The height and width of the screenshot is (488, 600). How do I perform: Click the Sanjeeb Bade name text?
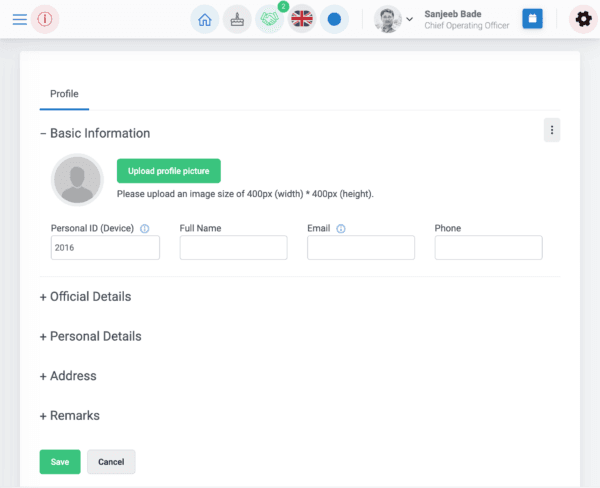[453, 14]
